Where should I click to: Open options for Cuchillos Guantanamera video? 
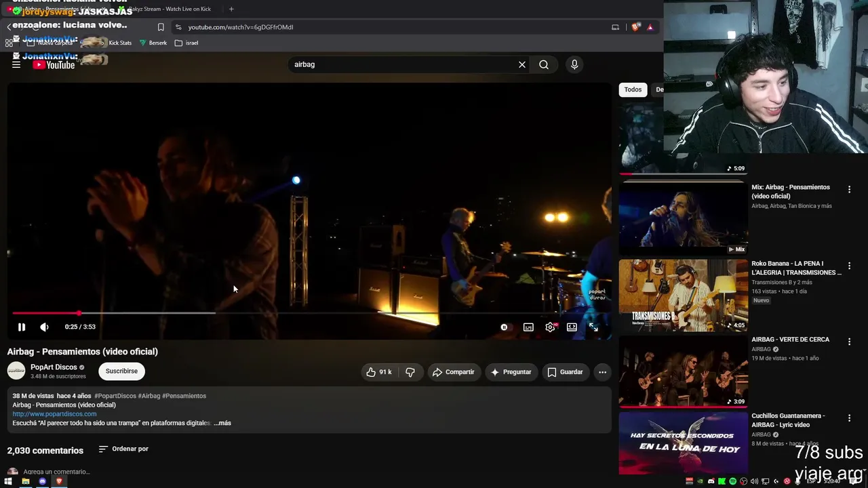(849, 418)
